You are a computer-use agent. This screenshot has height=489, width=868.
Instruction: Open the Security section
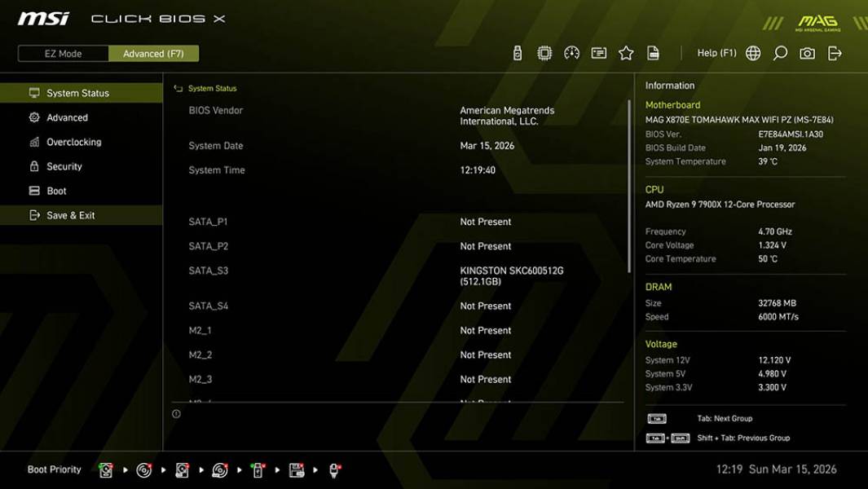(65, 166)
